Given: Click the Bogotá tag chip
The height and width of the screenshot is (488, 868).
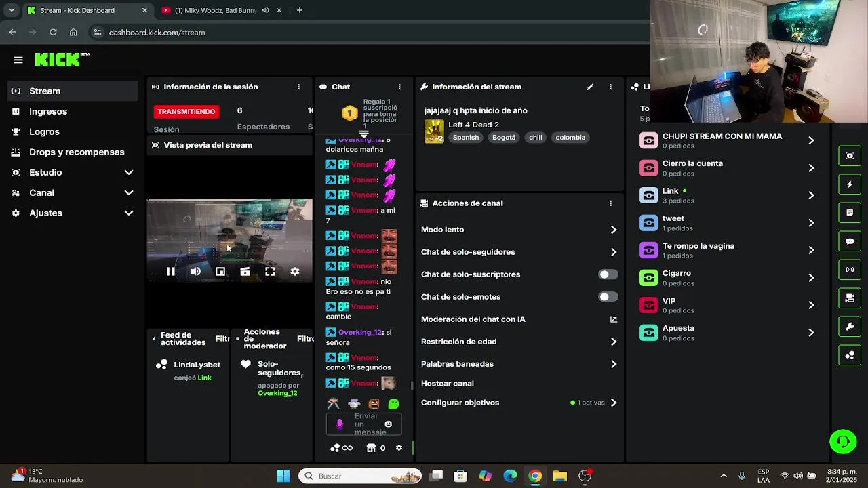Looking at the screenshot, I should point(504,138).
